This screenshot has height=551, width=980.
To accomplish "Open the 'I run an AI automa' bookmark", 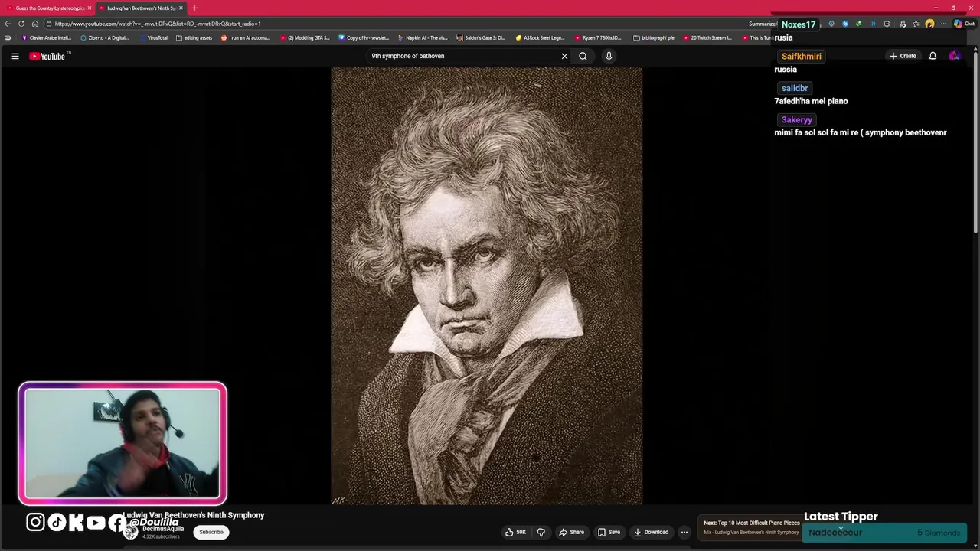I will click(x=246, y=37).
